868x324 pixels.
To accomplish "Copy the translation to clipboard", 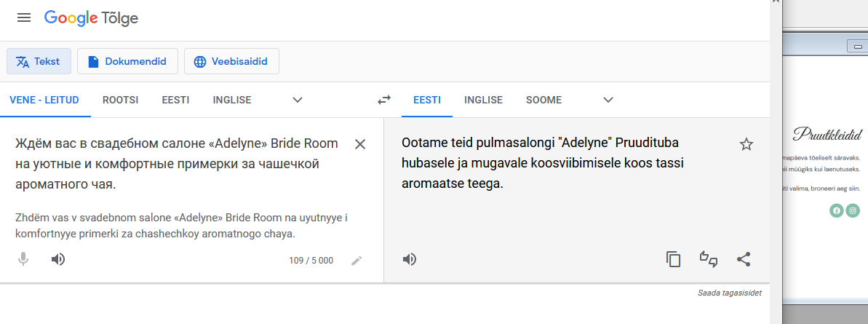I will point(673,259).
